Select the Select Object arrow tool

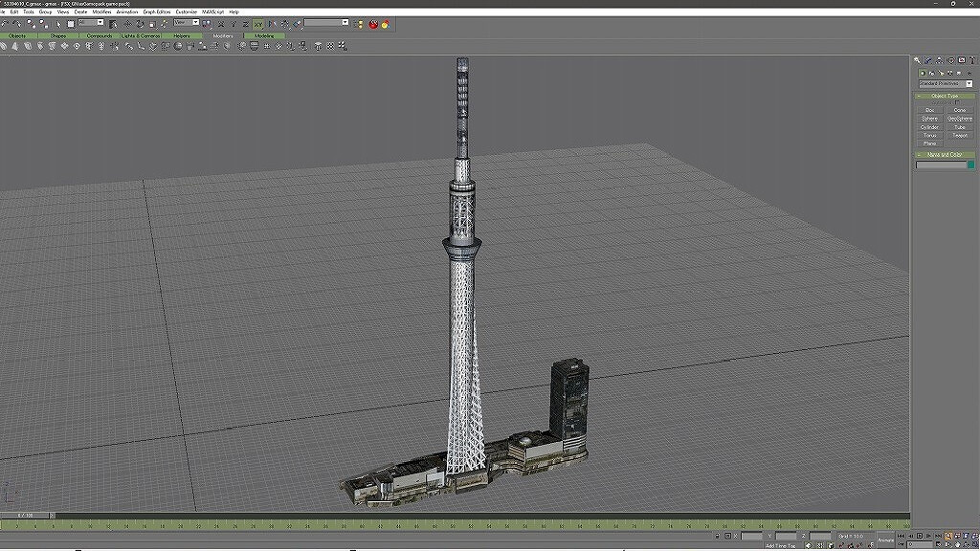pos(58,24)
